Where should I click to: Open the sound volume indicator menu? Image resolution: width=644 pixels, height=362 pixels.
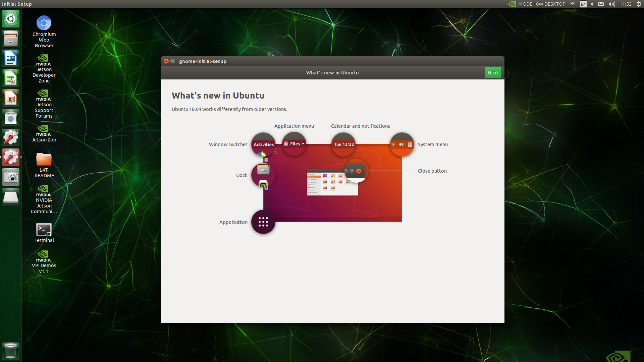612,4
